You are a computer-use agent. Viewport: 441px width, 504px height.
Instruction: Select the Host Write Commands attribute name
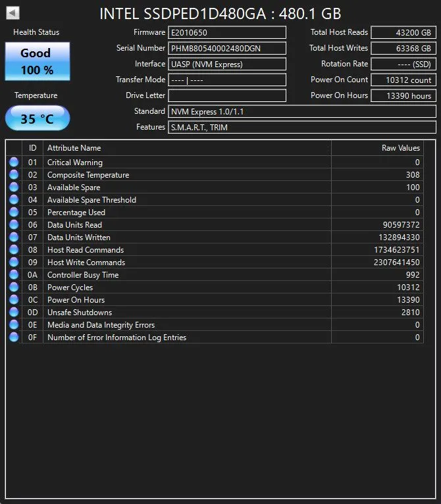point(86,263)
